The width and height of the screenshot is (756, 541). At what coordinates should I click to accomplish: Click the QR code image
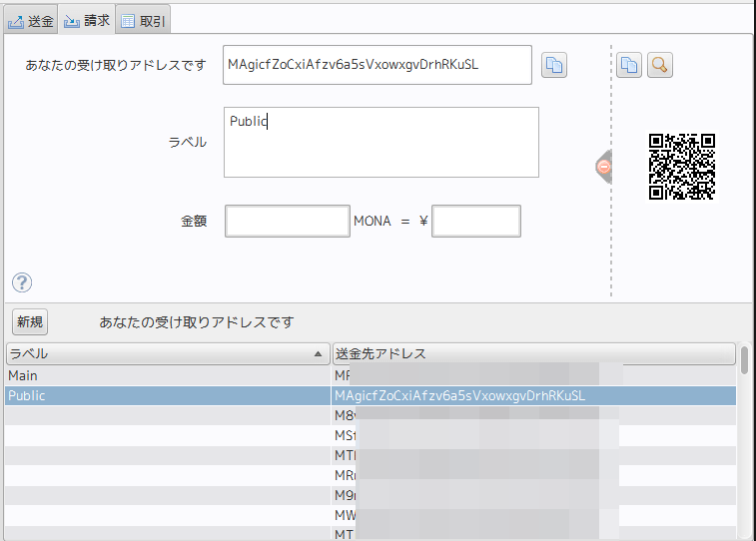click(682, 167)
